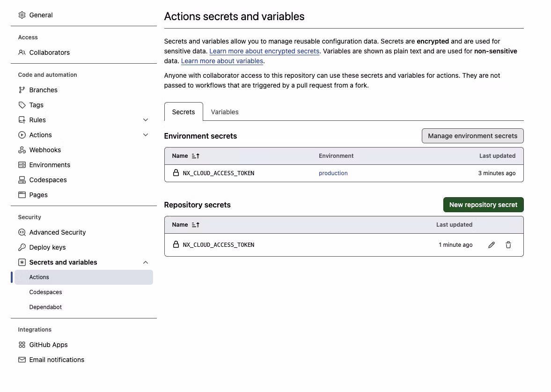Screen dimensions: 551x392
Task: Expand the Rules section chevron
Action: [146, 119]
